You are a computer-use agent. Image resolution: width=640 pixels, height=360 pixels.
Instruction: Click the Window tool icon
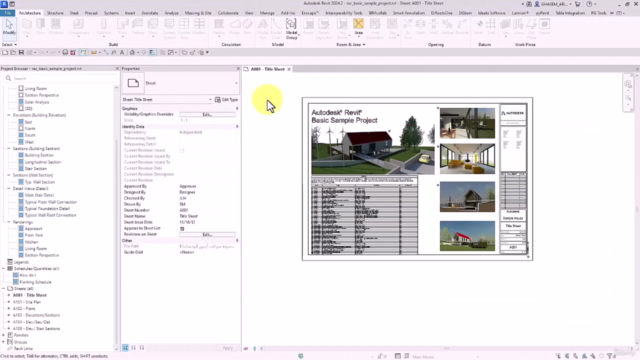[x=56, y=25]
